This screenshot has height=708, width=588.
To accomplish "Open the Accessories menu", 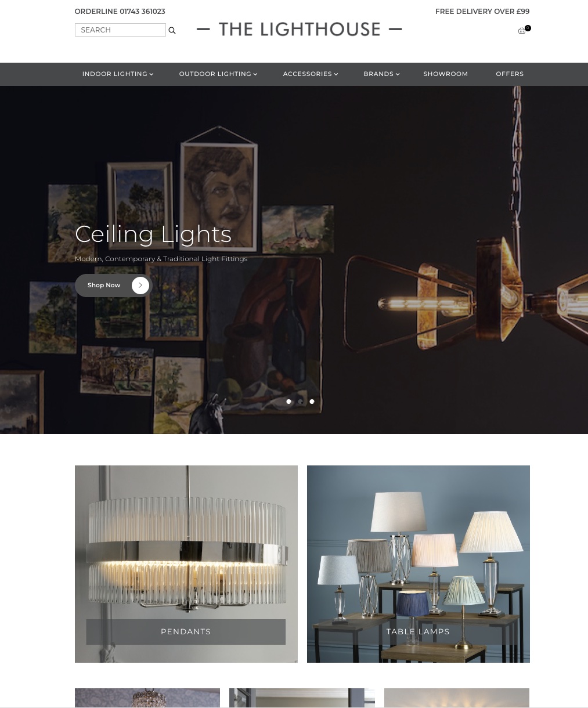I will coord(311,74).
